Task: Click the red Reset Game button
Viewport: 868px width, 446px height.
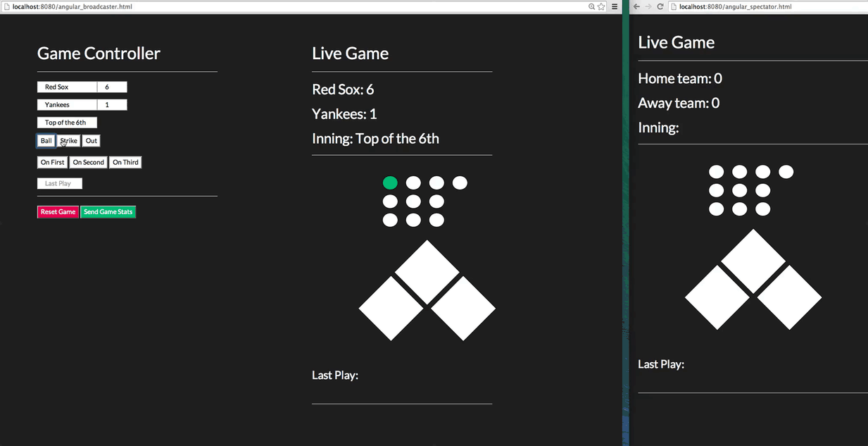Action: 58,212
